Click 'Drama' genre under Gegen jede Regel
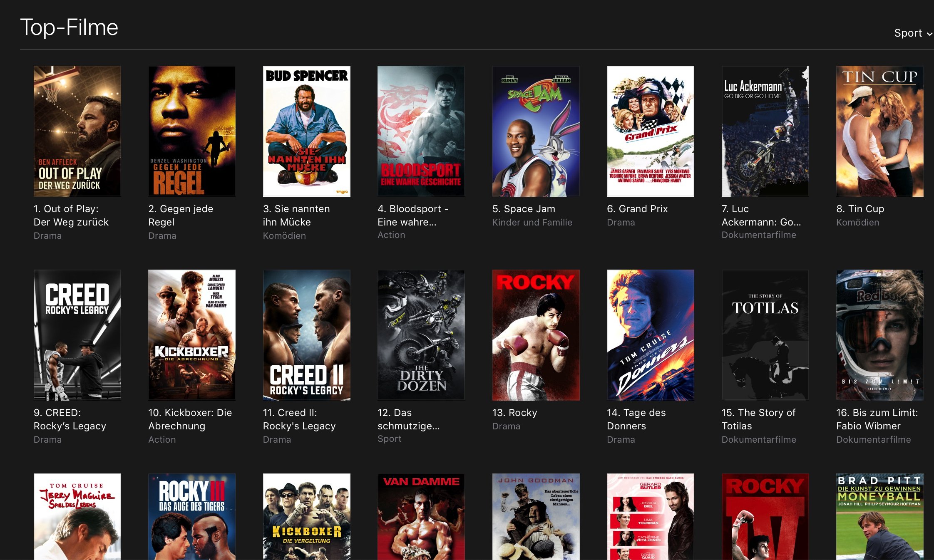 click(162, 236)
